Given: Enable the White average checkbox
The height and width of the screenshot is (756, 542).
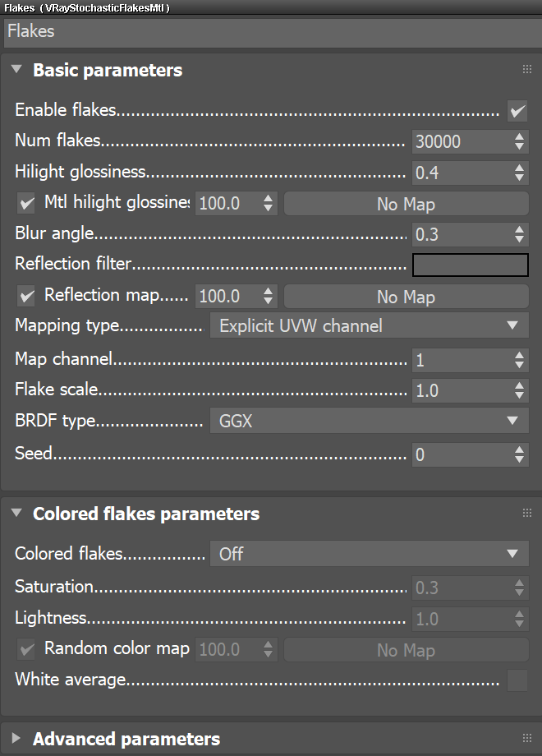Looking at the screenshot, I should click(x=517, y=680).
